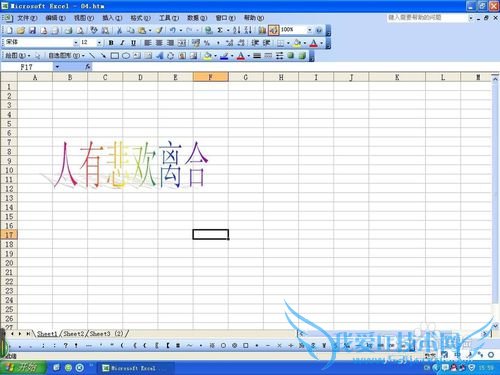Open the font size dropdown
Image resolution: width=500 pixels, height=375 pixels.
(x=99, y=43)
